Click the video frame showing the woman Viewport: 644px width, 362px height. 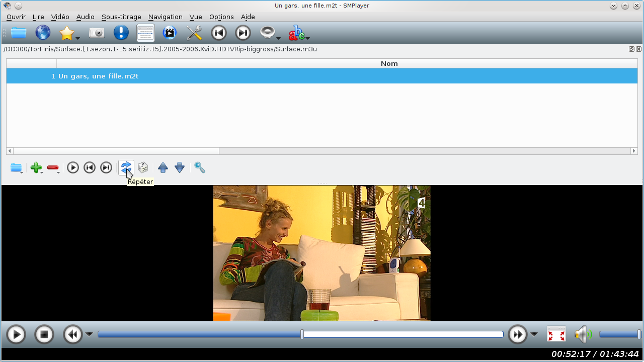point(321,253)
